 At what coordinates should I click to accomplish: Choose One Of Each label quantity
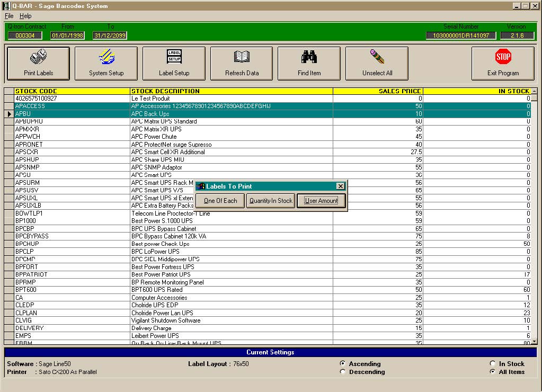(x=220, y=200)
